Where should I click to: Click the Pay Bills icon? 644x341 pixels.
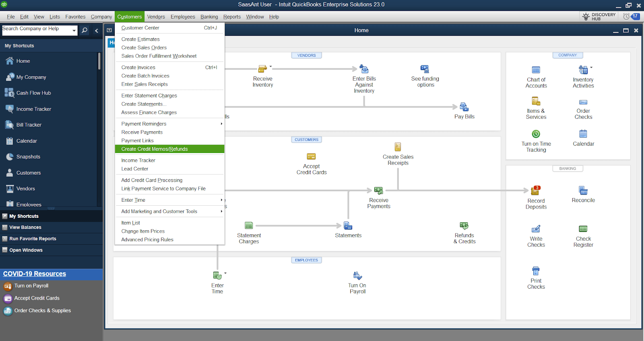(464, 107)
